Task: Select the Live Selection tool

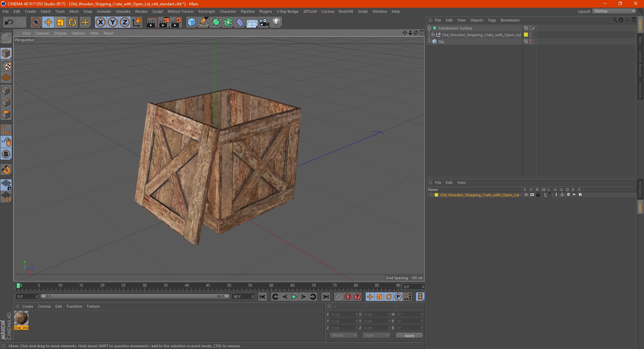Action: point(36,22)
